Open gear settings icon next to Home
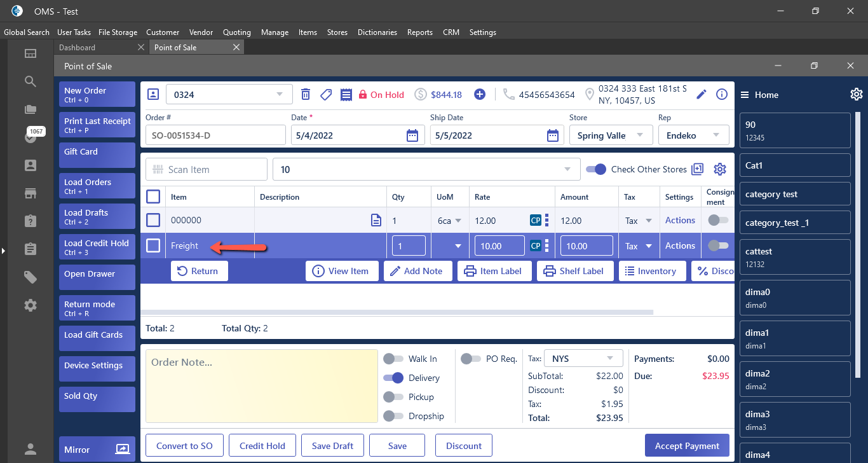Viewport: 868px width, 463px height. pos(856,95)
